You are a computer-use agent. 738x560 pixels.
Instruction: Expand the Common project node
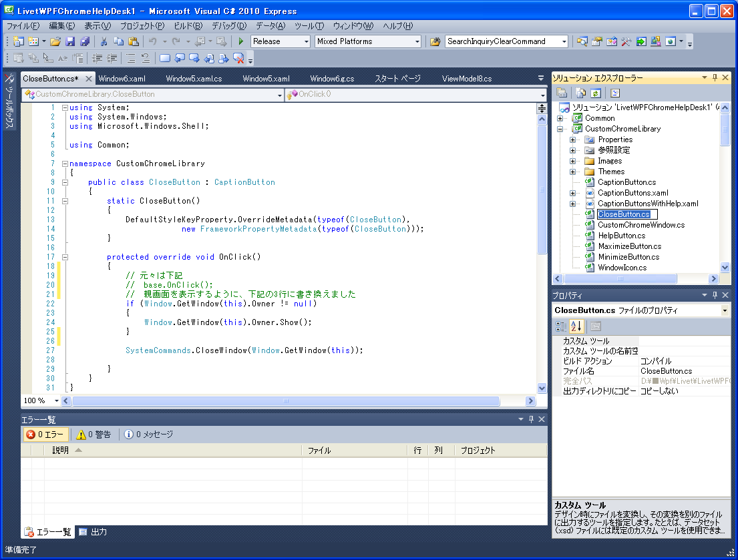[560, 119]
